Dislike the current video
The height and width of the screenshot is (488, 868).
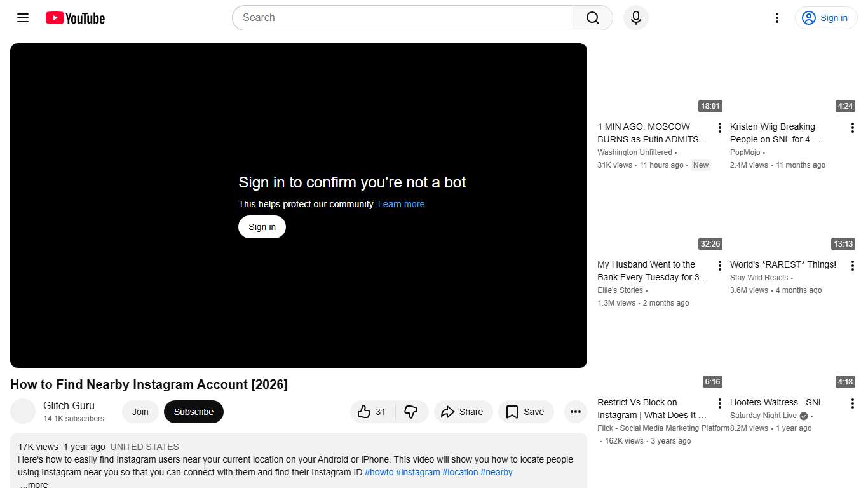pyautogui.click(x=411, y=412)
